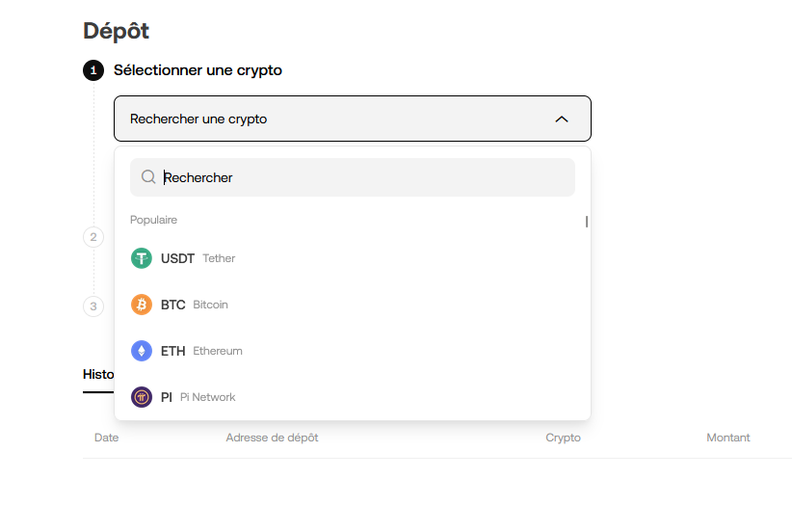Screen dimensions: 792x532
Task: Click the orange Bitcoin logo icon
Action: (142, 305)
